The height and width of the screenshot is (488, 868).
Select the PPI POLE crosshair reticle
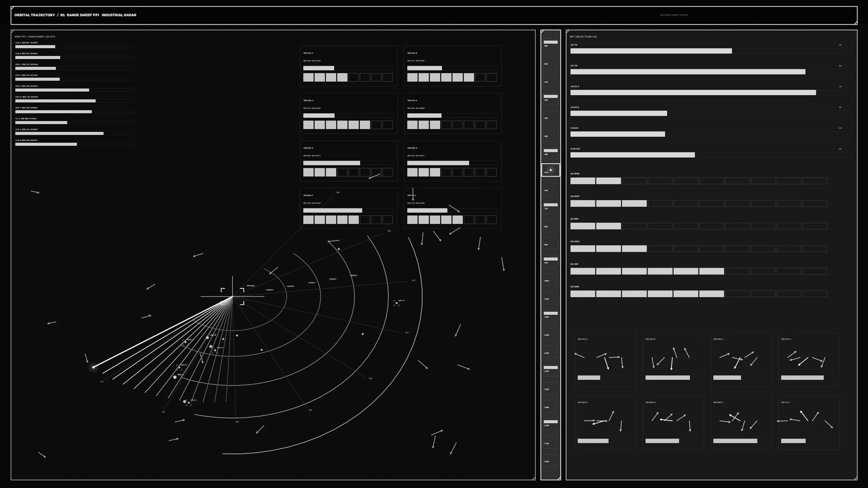pos(232,296)
